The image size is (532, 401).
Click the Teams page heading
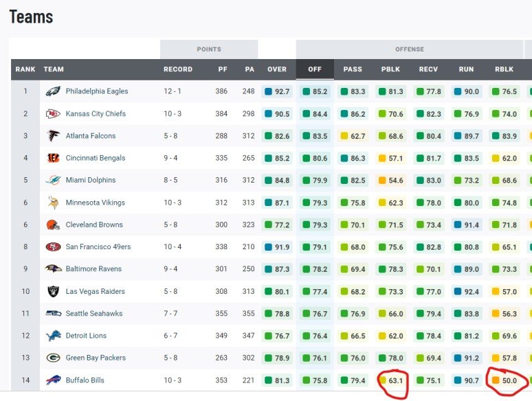tap(31, 17)
